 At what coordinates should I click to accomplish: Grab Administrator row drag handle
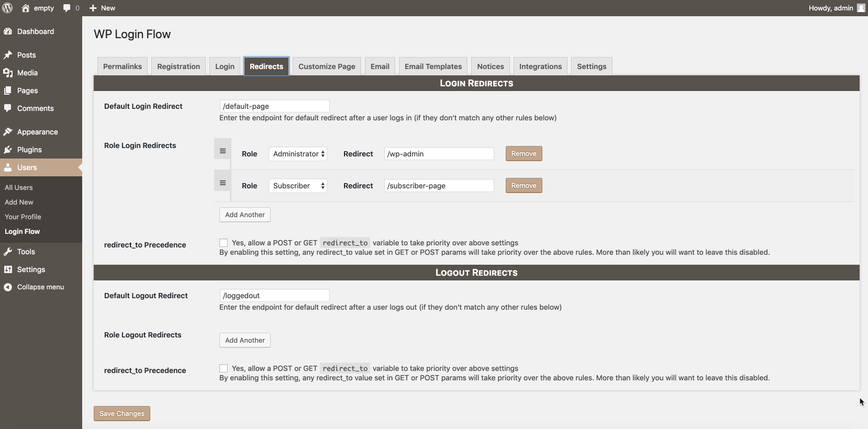point(222,151)
